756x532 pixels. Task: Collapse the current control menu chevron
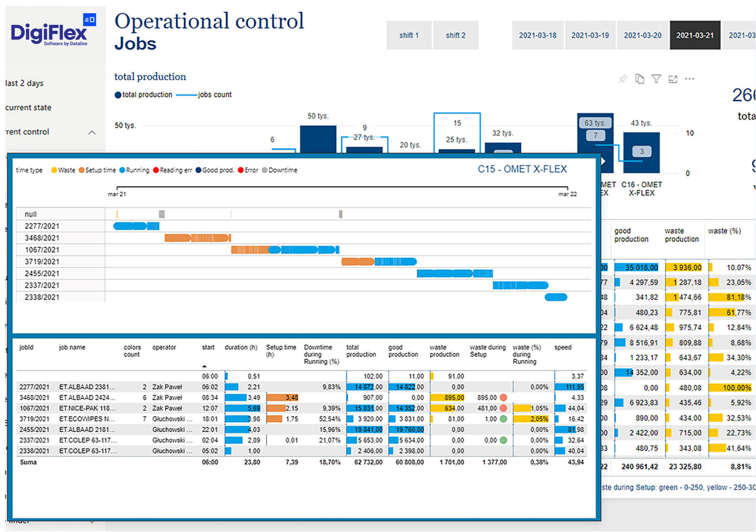pyautogui.click(x=92, y=132)
